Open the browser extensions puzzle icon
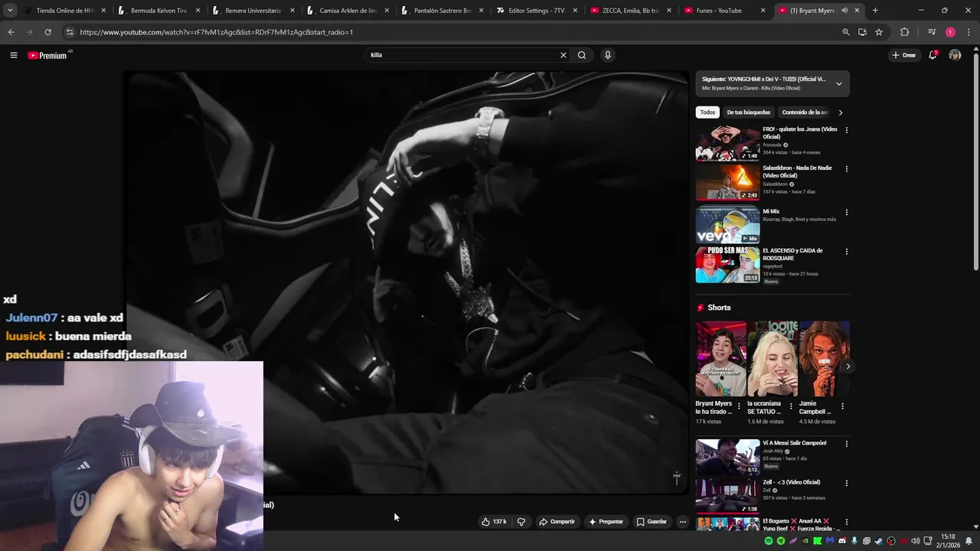The height and width of the screenshot is (551, 980). pos(904,32)
